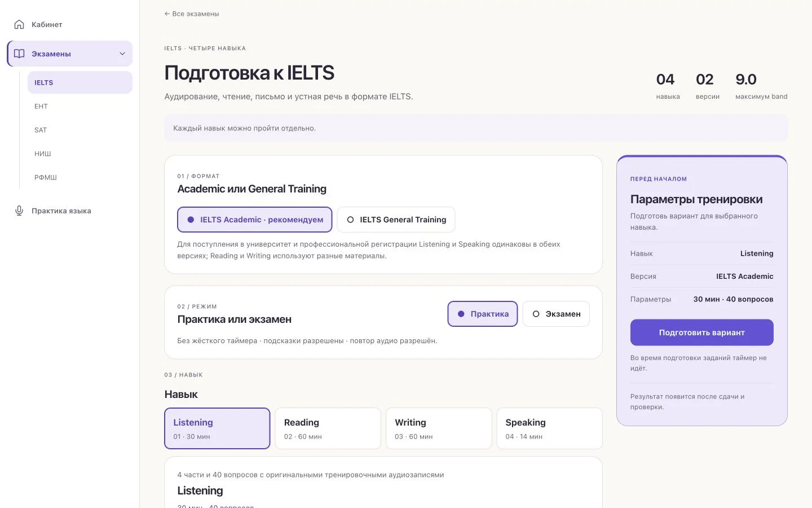The width and height of the screenshot is (812, 508).
Task: Click the 4 части и 40 вопросов description
Action: [311, 475]
